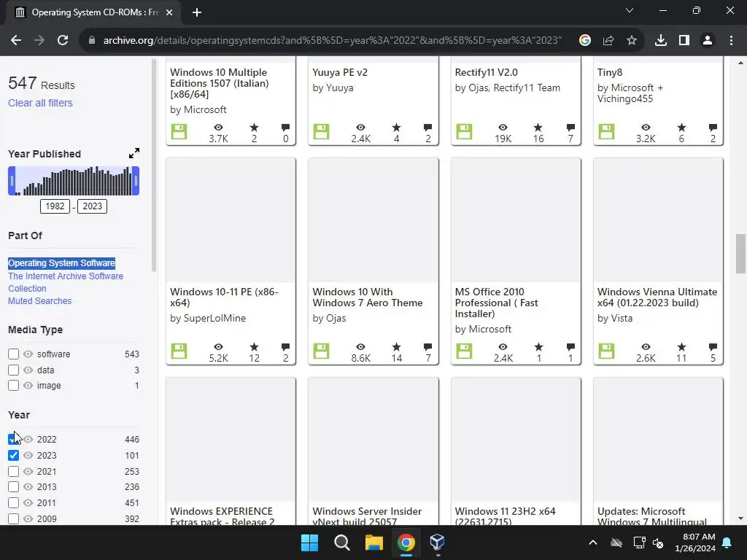Click the network status tray icon
Screen dimensions: 747x560
point(639,542)
